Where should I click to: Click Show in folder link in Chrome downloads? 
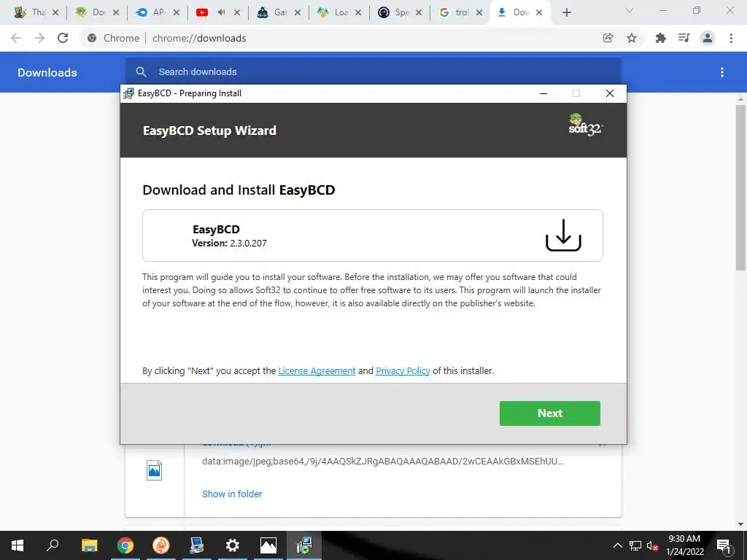coord(232,494)
